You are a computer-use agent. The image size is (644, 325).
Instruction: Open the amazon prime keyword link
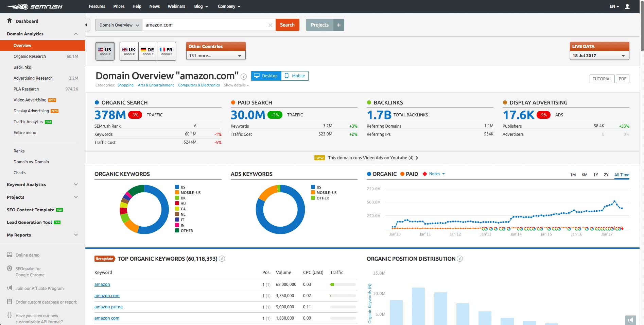[x=108, y=307]
